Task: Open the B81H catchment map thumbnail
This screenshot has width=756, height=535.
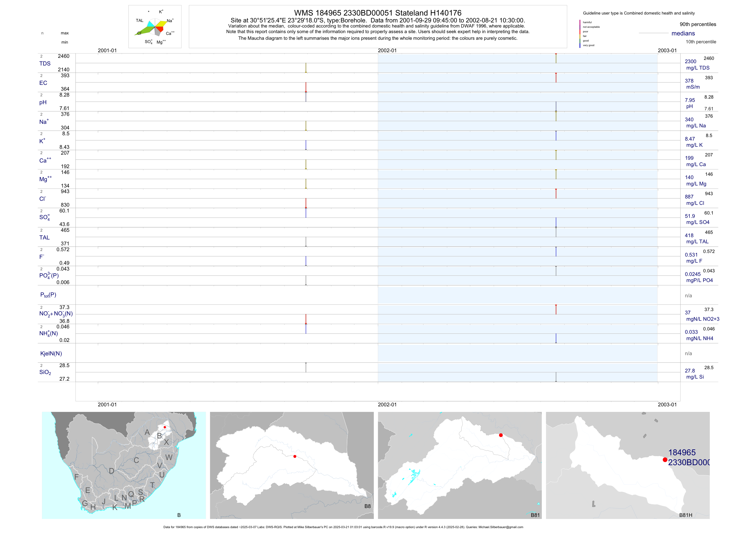Action: [x=628, y=465]
